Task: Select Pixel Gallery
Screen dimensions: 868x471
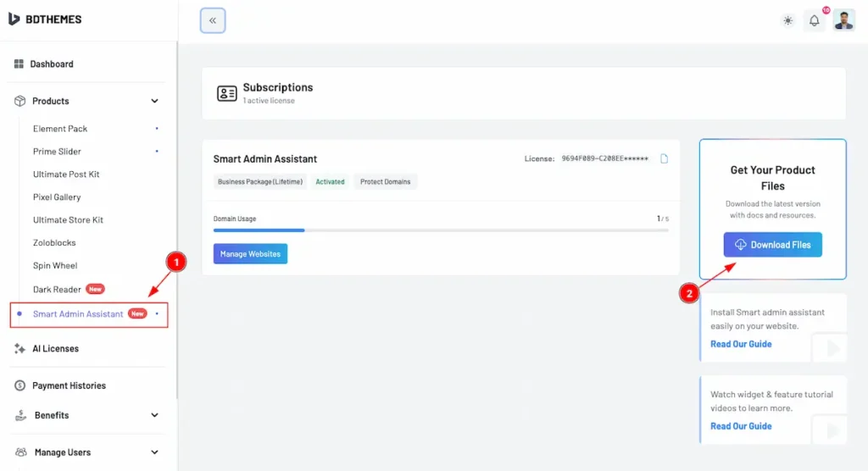Action: pyautogui.click(x=57, y=197)
